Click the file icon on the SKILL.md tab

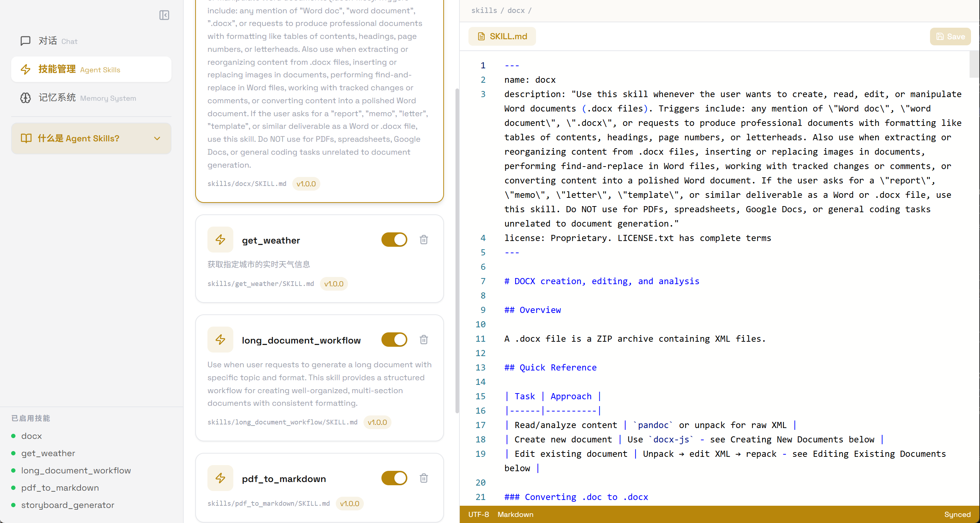click(481, 36)
